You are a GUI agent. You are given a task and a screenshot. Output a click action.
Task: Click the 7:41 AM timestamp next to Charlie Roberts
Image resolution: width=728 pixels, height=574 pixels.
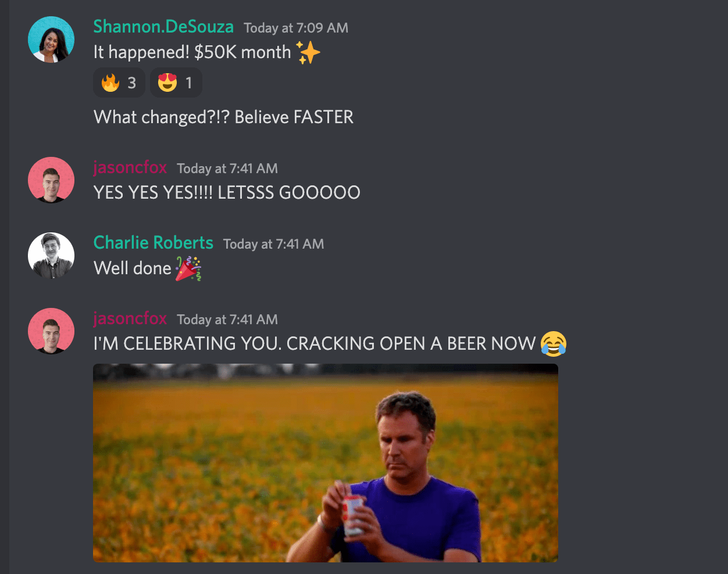(x=273, y=244)
